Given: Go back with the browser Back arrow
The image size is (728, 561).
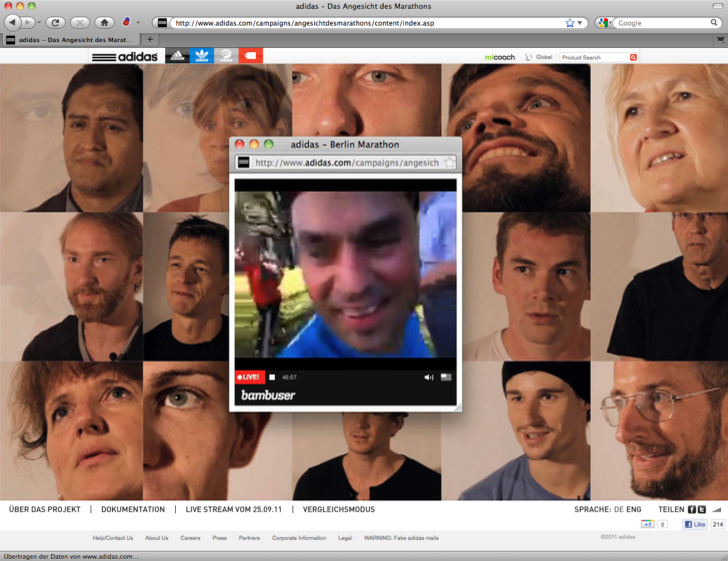Looking at the screenshot, I should coord(13,23).
